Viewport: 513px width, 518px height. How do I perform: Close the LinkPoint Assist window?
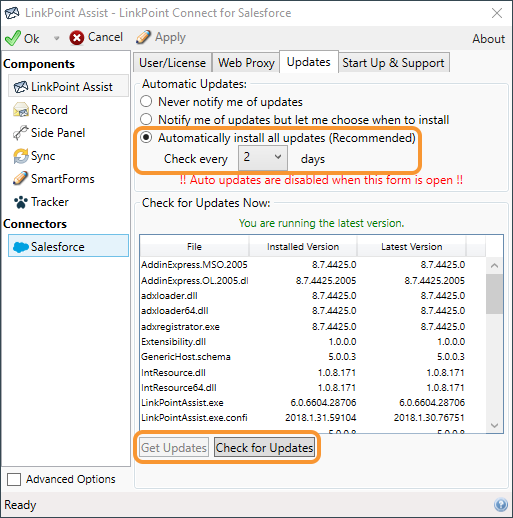coord(497,13)
